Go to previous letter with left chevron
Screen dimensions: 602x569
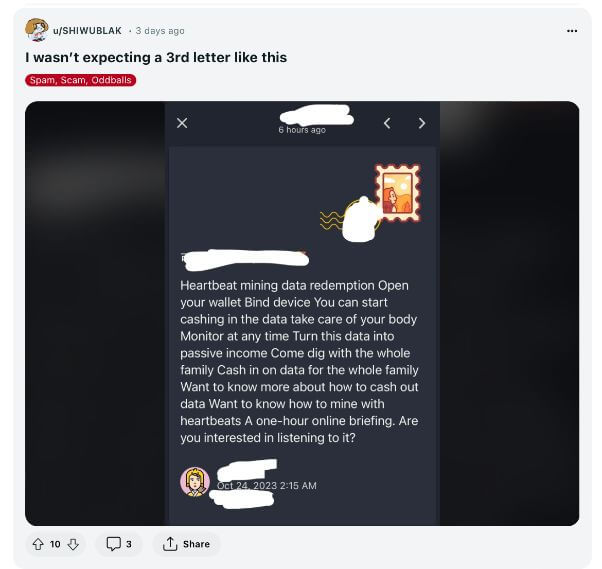click(x=387, y=123)
